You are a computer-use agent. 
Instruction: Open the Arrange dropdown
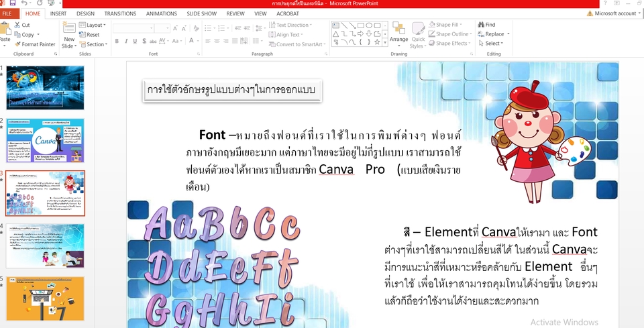(398, 36)
